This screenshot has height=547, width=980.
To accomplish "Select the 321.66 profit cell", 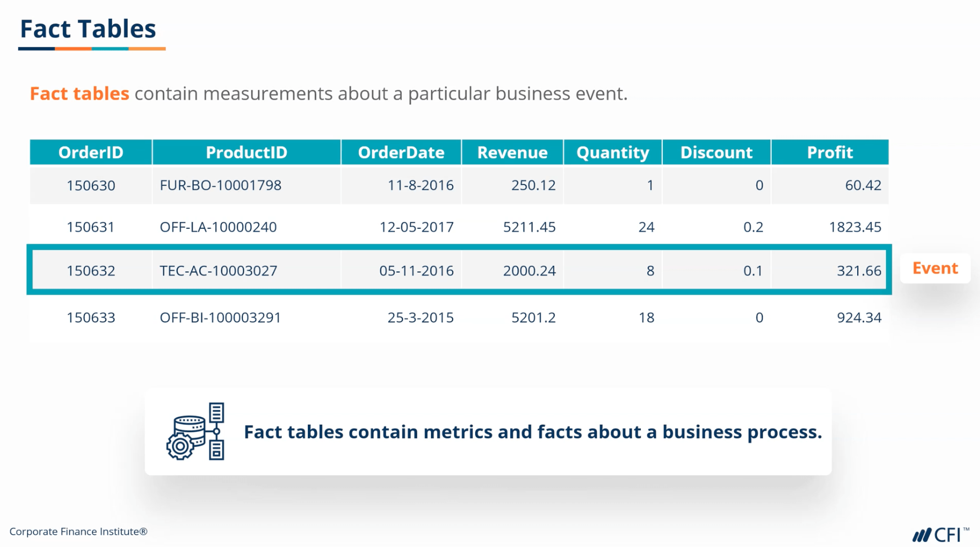I will click(x=858, y=271).
